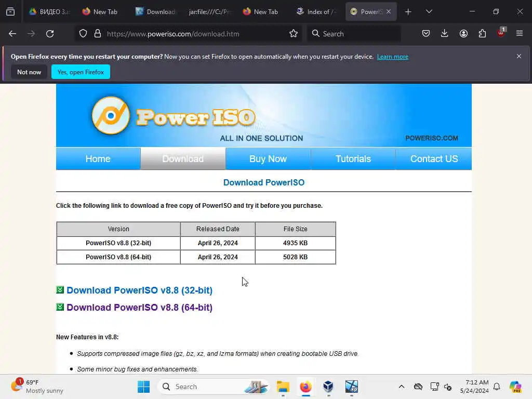Screen dimensions: 532x399
Task: Click the Download PowerISO page heading
Action: pos(264,182)
